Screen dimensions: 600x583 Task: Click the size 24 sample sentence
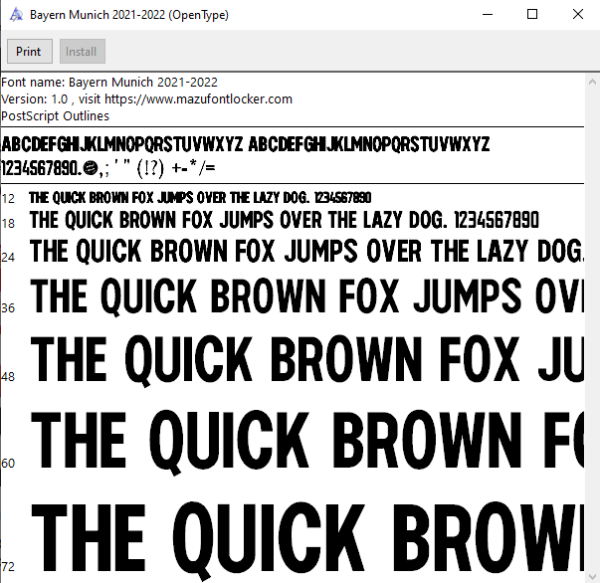307,251
